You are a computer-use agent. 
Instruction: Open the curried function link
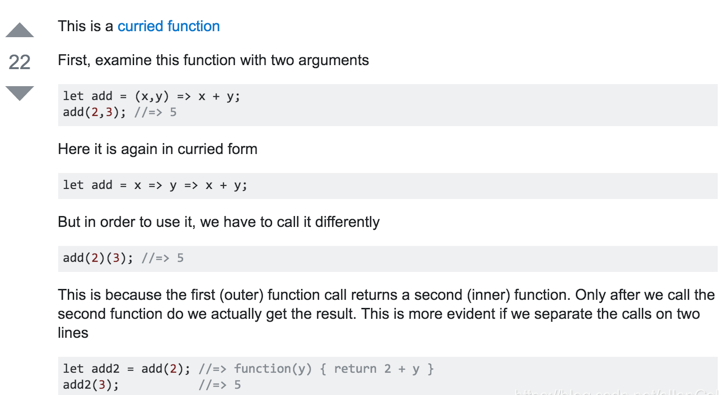pos(169,26)
